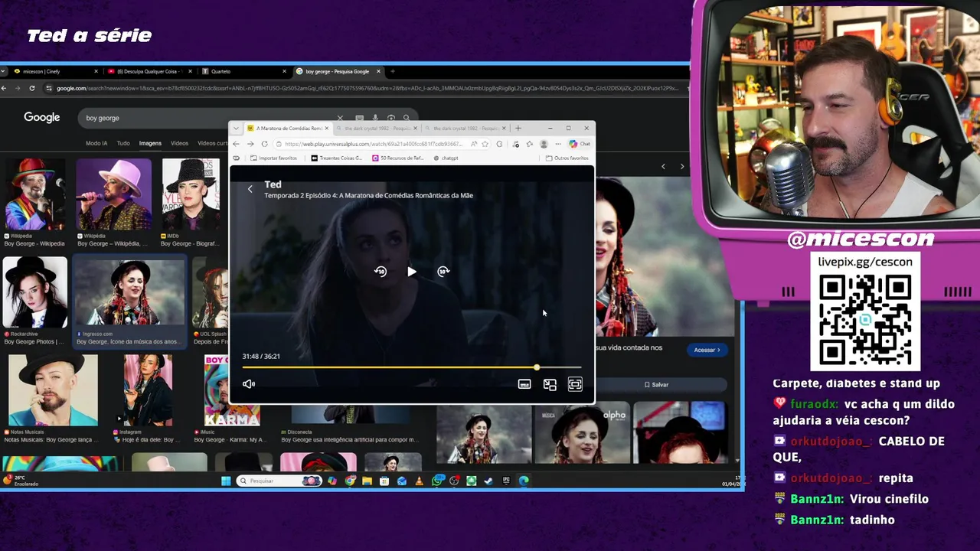Go to previous image in preview panel
The width and height of the screenshot is (980, 551).
click(x=663, y=166)
